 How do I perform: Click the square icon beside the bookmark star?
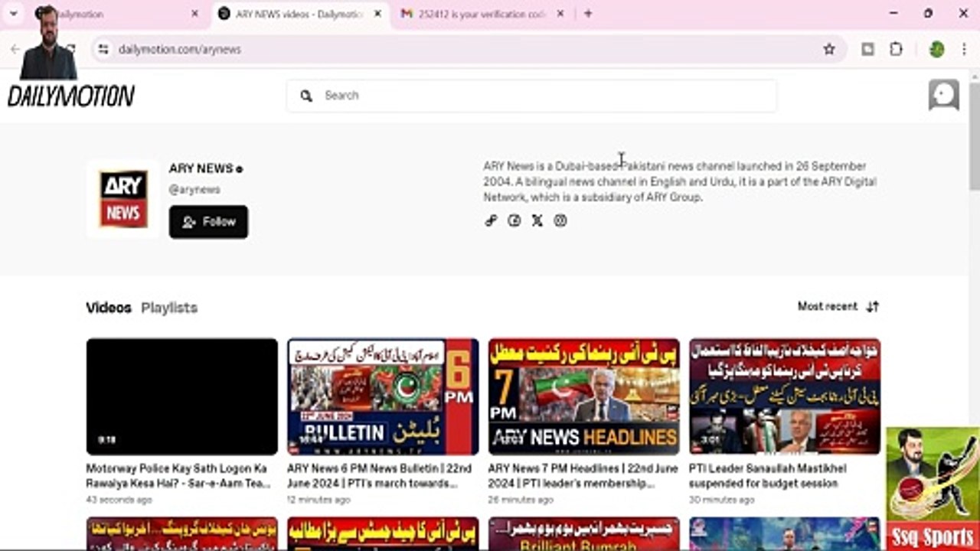867,49
